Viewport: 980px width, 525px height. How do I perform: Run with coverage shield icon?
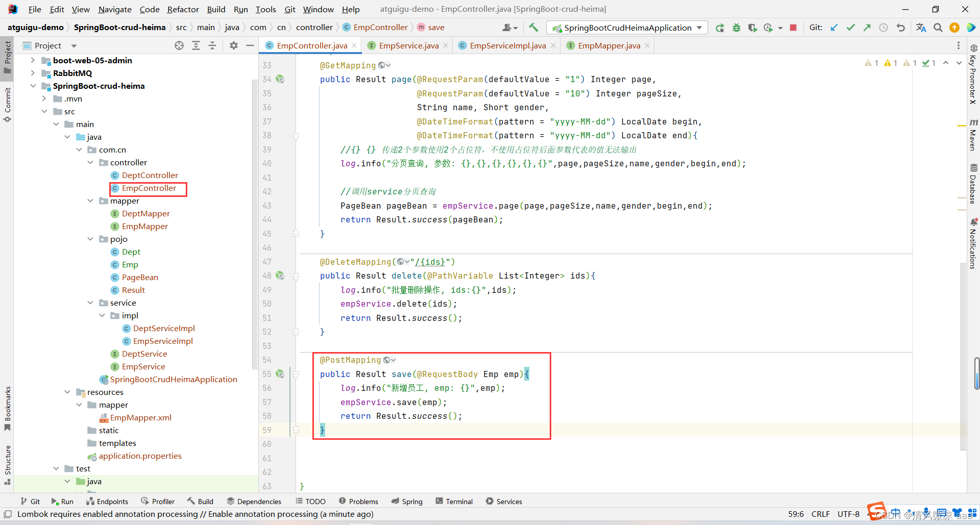752,28
